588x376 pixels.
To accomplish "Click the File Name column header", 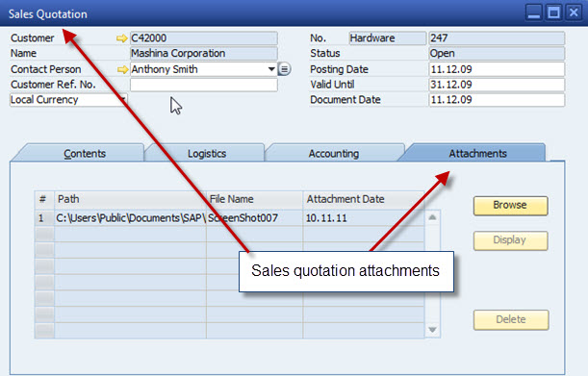I will pyautogui.click(x=254, y=199).
